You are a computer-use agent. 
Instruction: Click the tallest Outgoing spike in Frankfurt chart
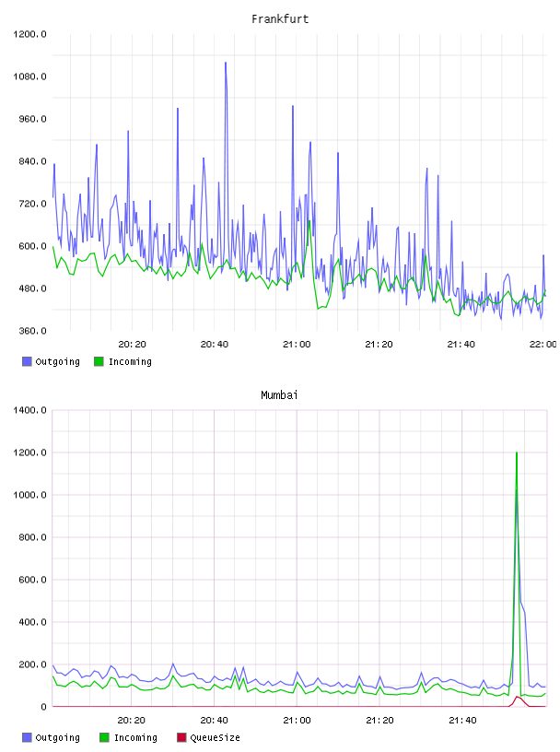click(x=226, y=63)
